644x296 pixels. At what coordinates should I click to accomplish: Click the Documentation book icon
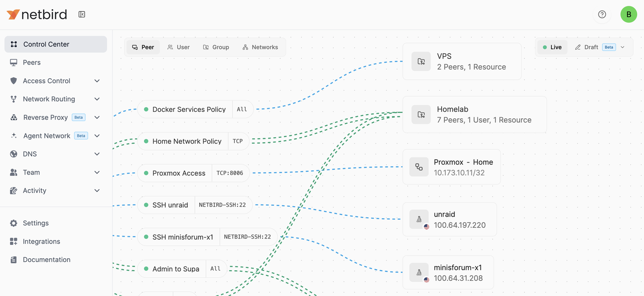click(14, 260)
